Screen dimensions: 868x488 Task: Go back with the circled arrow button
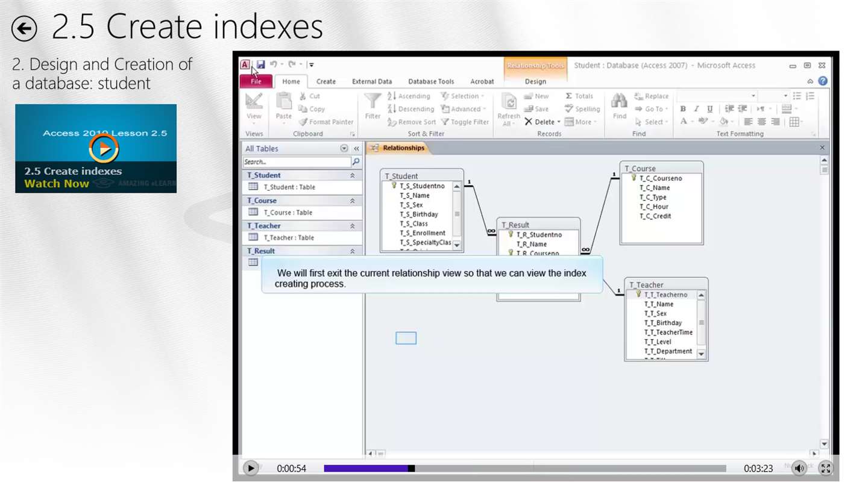tap(24, 28)
